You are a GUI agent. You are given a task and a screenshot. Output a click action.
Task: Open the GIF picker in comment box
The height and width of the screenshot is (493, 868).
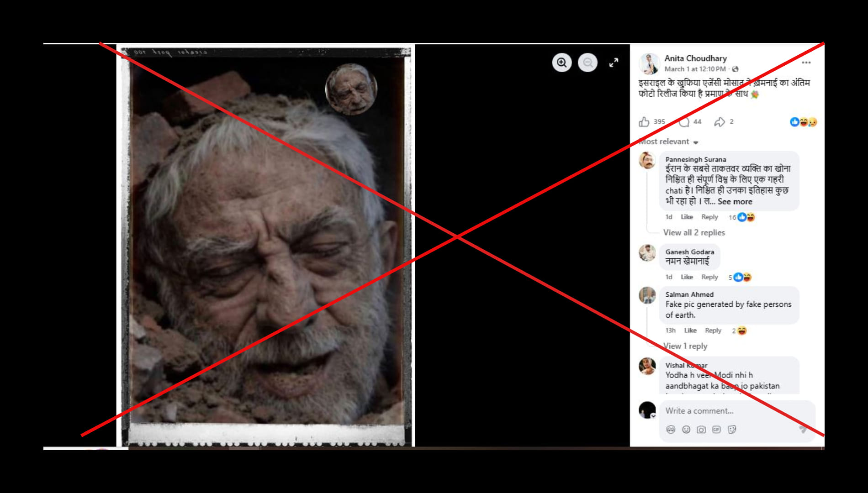(x=716, y=430)
